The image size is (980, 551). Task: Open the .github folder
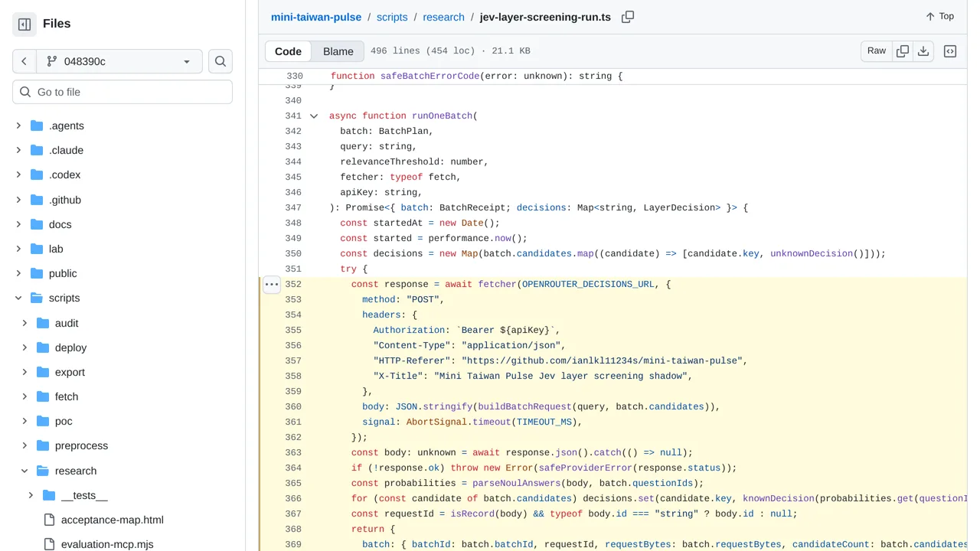click(x=65, y=200)
